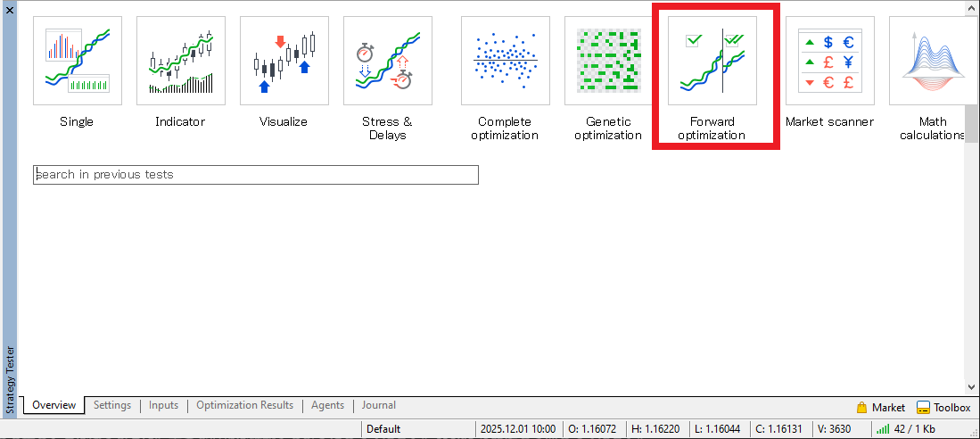The image size is (980, 439).
Task: Open the Journal tab
Action: (379, 405)
